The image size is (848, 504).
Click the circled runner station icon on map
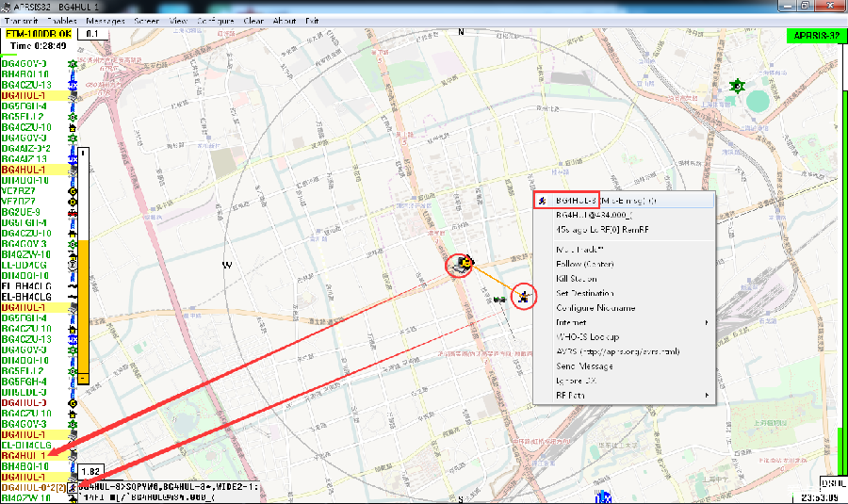click(x=522, y=298)
